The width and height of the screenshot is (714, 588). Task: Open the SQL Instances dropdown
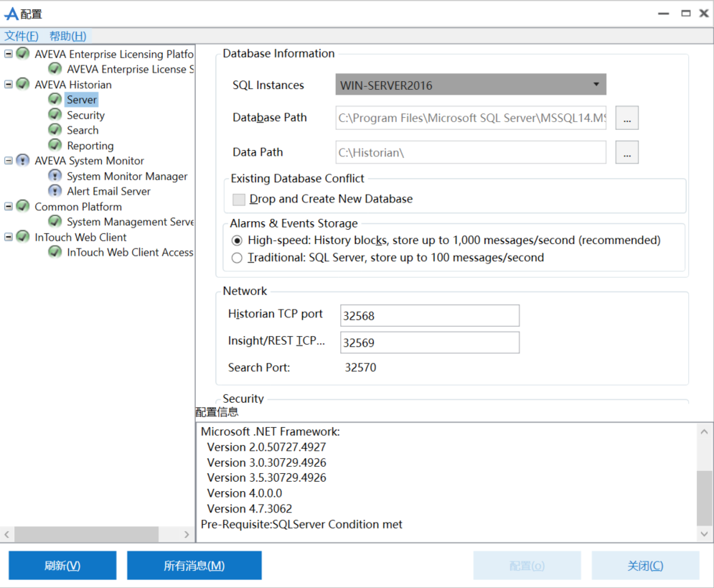pos(471,85)
